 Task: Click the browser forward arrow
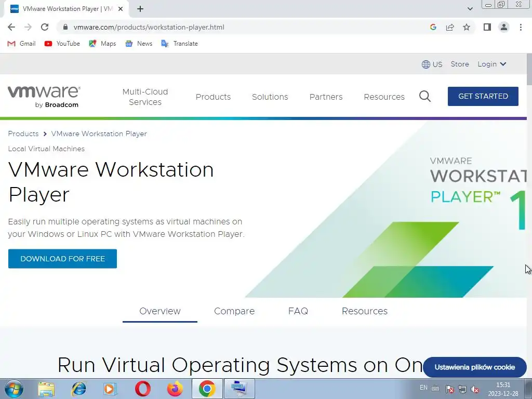tap(28, 27)
